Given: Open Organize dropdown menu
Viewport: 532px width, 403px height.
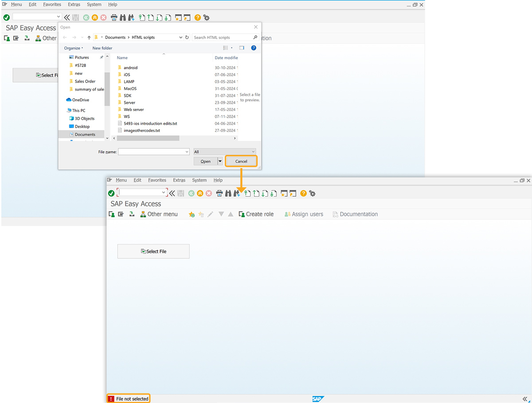Looking at the screenshot, I should (x=74, y=48).
